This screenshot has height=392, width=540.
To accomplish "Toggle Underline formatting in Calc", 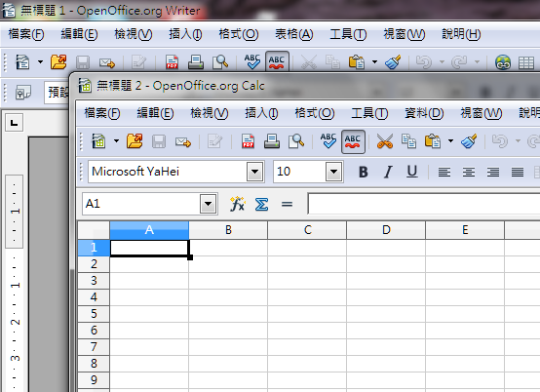I will [x=412, y=172].
